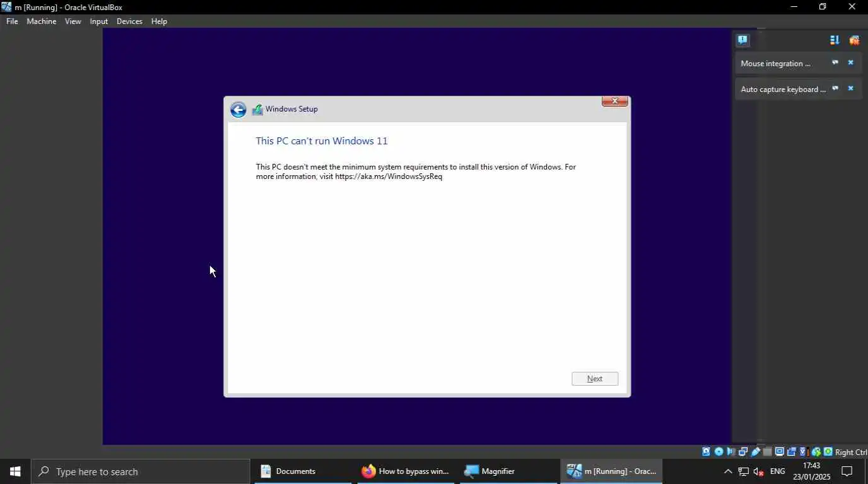Close the Windows Setup dialog
Viewport: 868px width, 484px height.
coord(614,101)
